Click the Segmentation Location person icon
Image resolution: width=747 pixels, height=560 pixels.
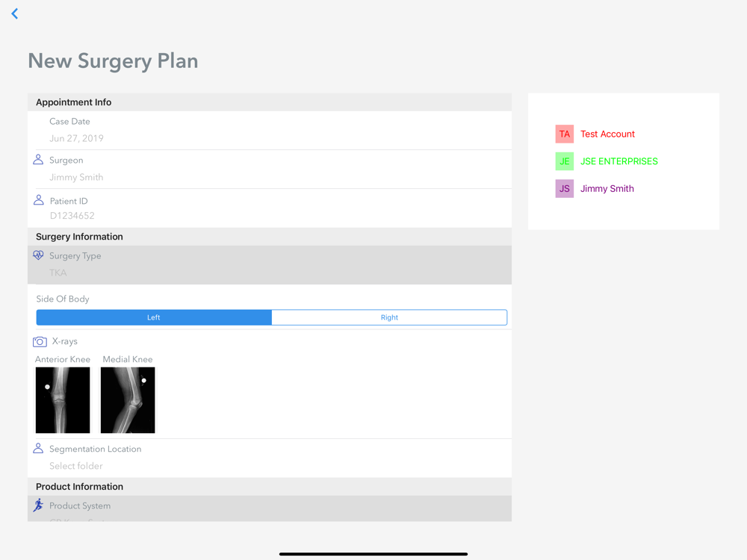(x=38, y=448)
